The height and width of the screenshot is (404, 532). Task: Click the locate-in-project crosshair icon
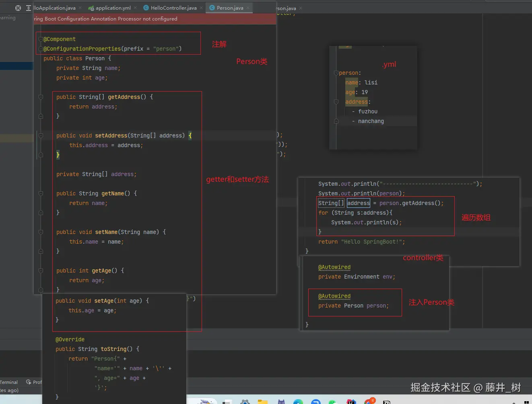point(18,8)
